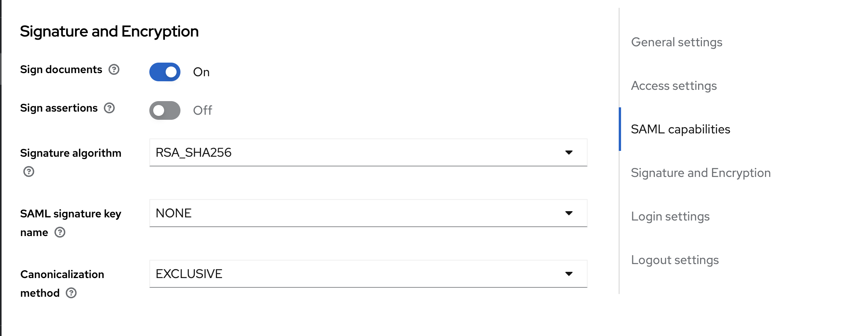The height and width of the screenshot is (336, 868).
Task: Open Logout settings from the sidebar
Action: pyautogui.click(x=675, y=260)
